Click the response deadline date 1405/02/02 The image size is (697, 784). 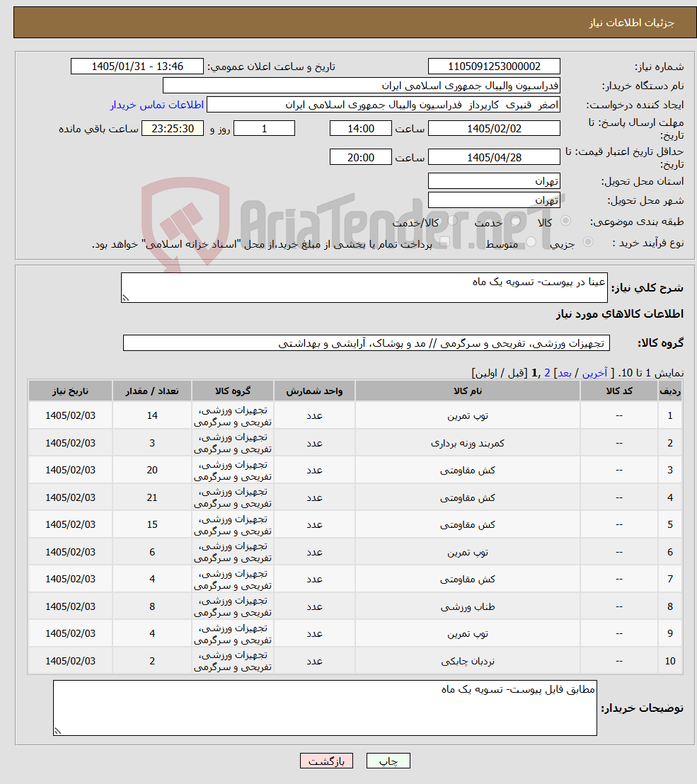(494, 129)
